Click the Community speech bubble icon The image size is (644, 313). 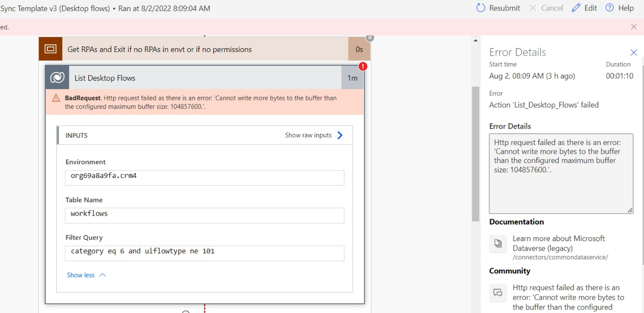[x=498, y=293]
